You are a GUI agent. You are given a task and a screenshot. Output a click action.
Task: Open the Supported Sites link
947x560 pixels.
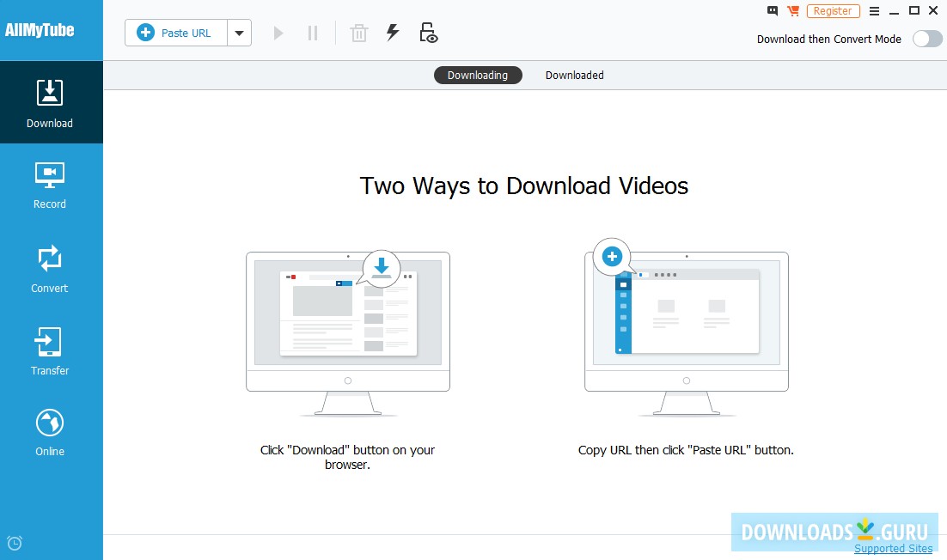pyautogui.click(x=893, y=548)
